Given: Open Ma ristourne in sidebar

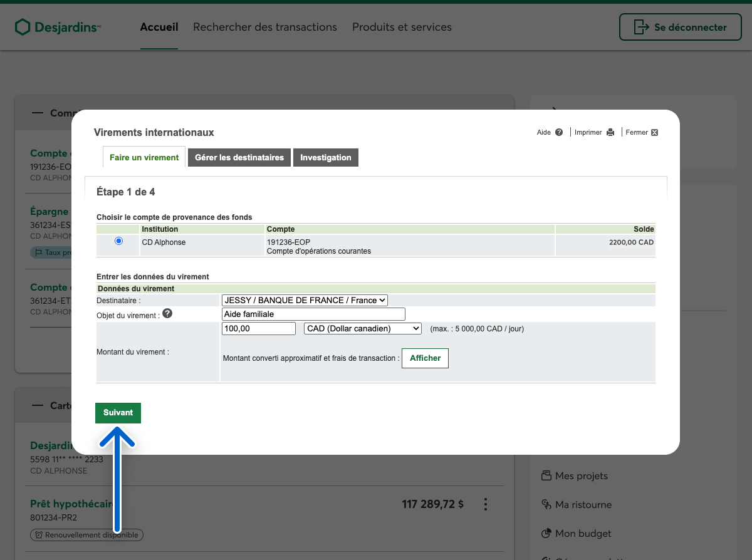Looking at the screenshot, I should [x=583, y=505].
